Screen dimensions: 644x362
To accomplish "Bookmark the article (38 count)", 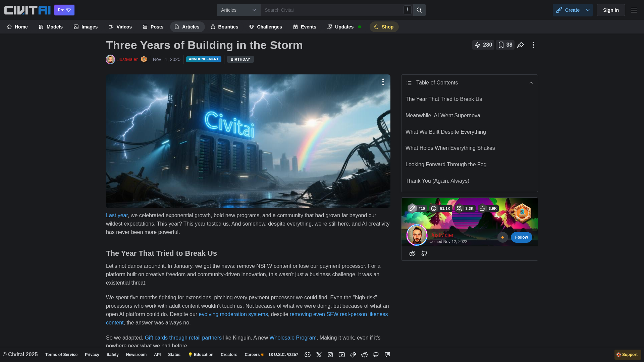I will 505,45.
